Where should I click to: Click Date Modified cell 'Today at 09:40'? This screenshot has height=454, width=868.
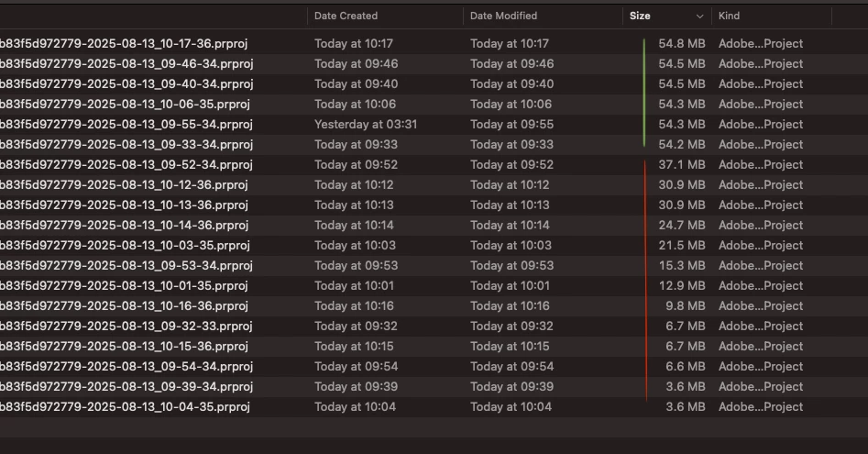(x=512, y=84)
